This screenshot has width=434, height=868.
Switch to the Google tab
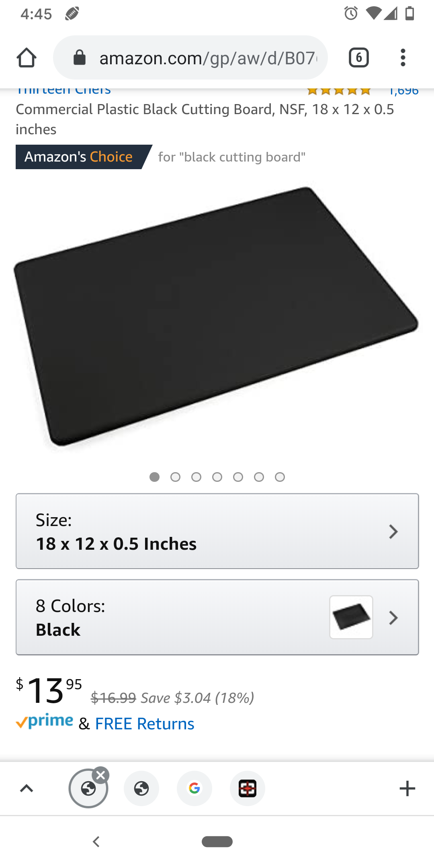(194, 788)
